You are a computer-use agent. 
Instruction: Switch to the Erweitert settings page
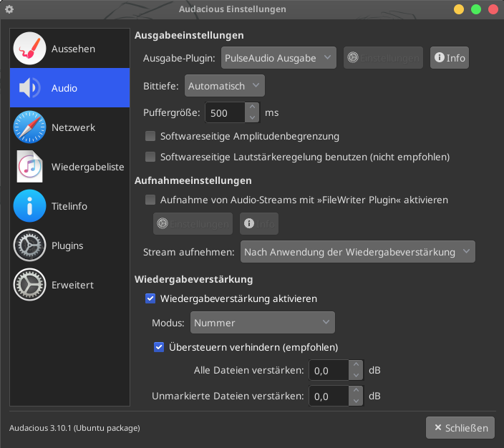[69, 285]
